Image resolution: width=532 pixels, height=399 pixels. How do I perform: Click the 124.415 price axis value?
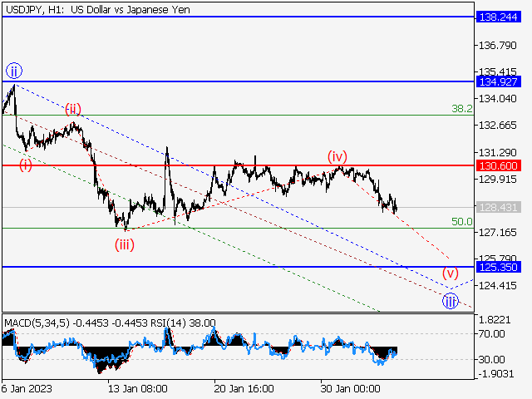pyautogui.click(x=497, y=285)
